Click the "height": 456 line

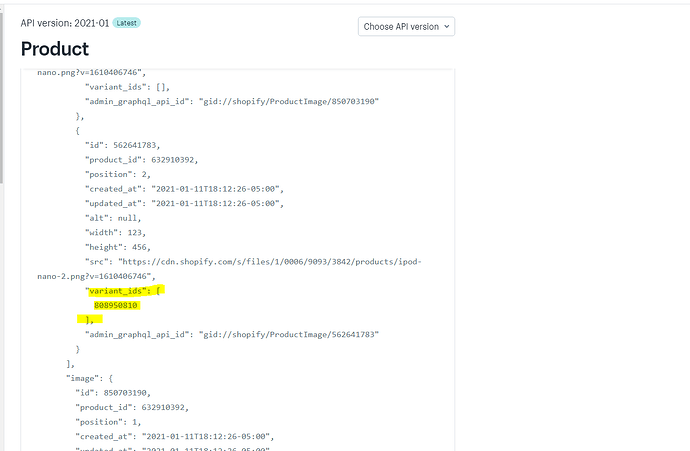click(118, 247)
